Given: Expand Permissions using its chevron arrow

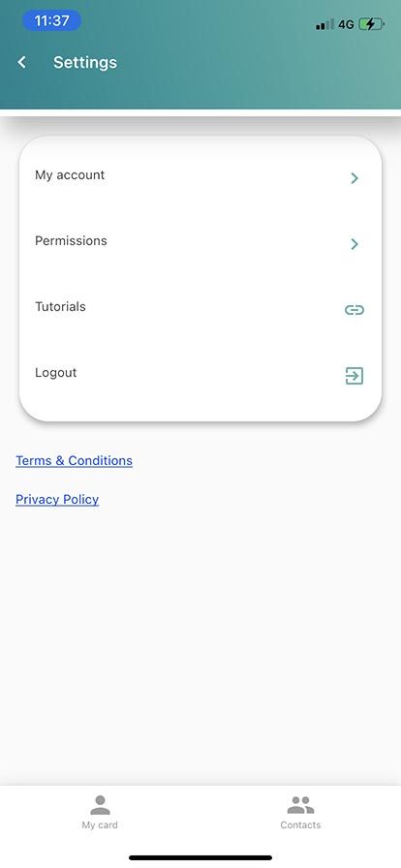Looking at the screenshot, I should (x=355, y=244).
